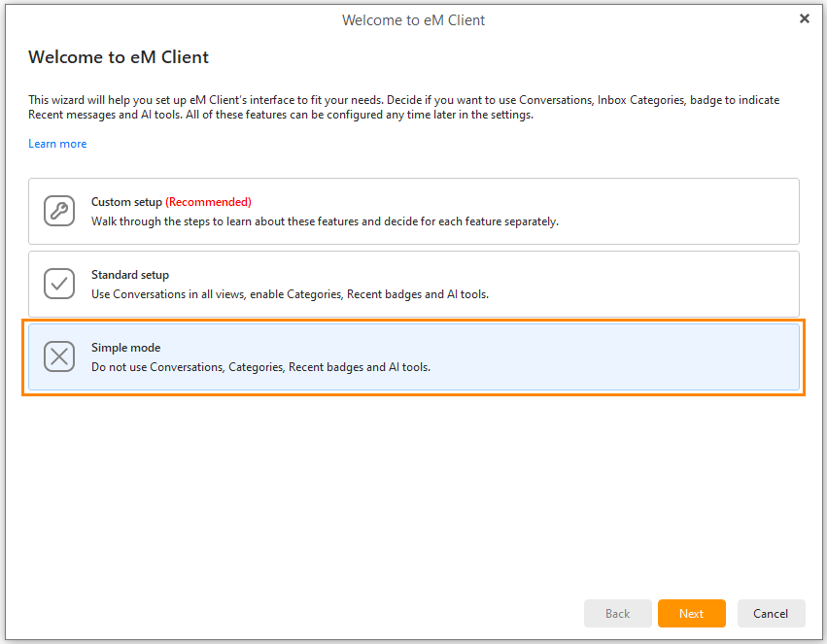The width and height of the screenshot is (827, 644).
Task: Close the Welcome to eM Client dialog
Action: pos(805,19)
